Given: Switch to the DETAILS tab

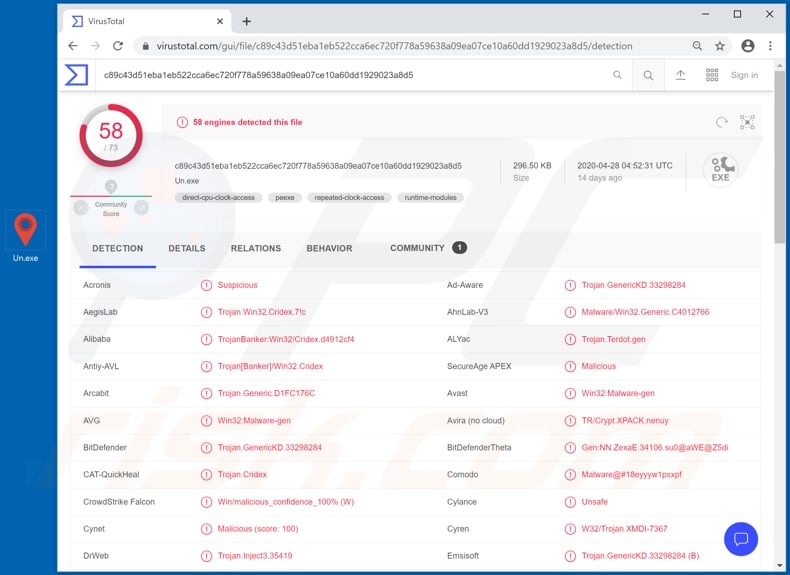Looking at the screenshot, I should pos(187,248).
